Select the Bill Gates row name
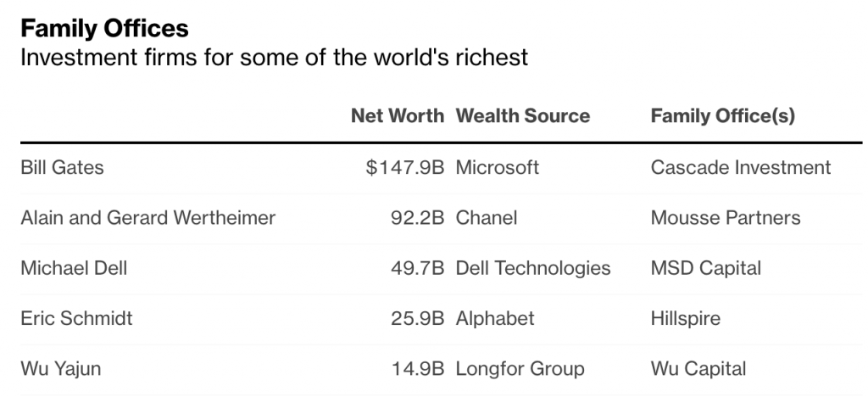The height and width of the screenshot is (397, 868). click(x=62, y=168)
